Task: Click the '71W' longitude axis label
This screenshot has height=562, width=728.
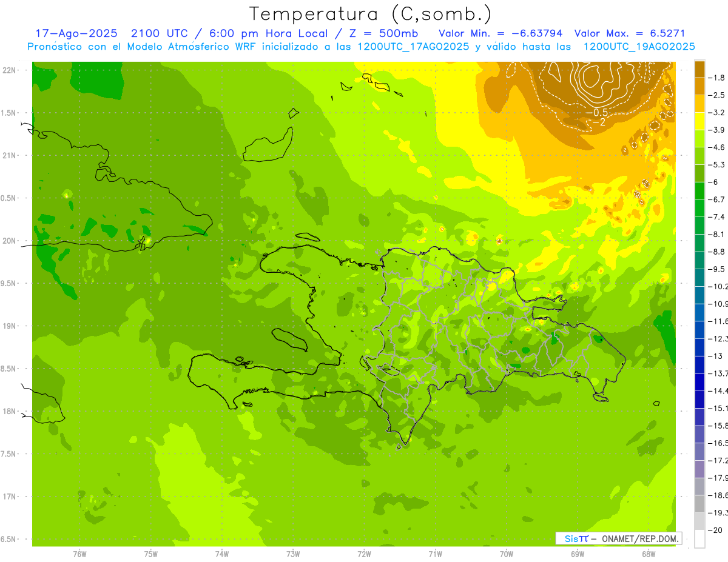Action: click(436, 554)
